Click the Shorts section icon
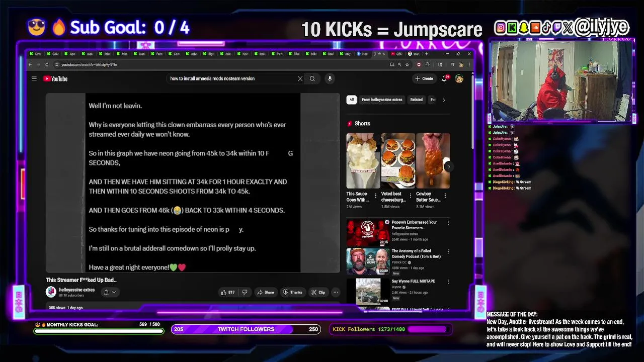 tap(349, 124)
